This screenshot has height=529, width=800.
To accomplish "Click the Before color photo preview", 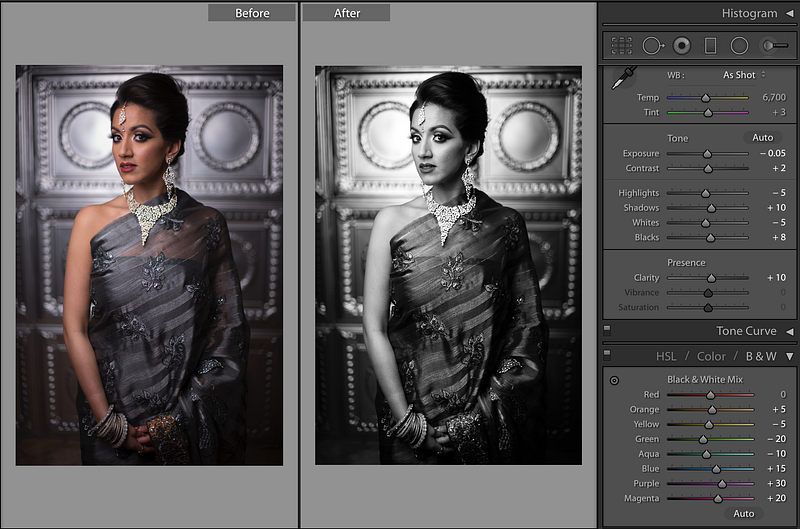I will [149, 265].
